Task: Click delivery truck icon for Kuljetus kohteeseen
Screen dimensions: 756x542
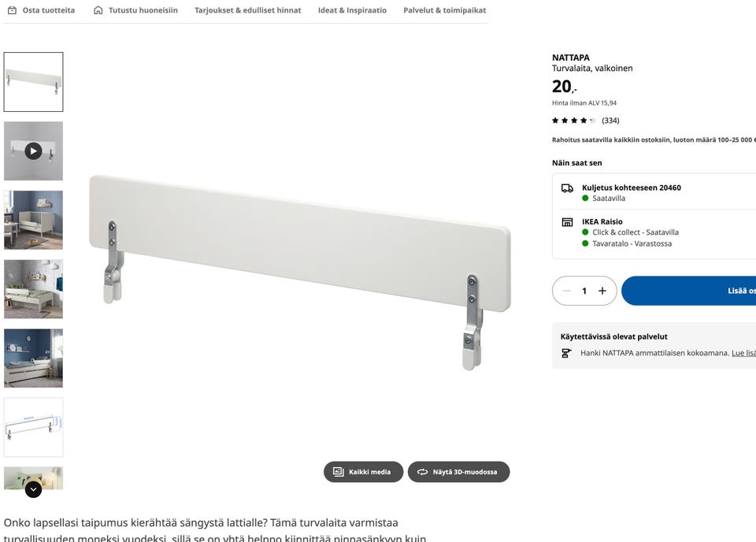Action: click(x=568, y=188)
